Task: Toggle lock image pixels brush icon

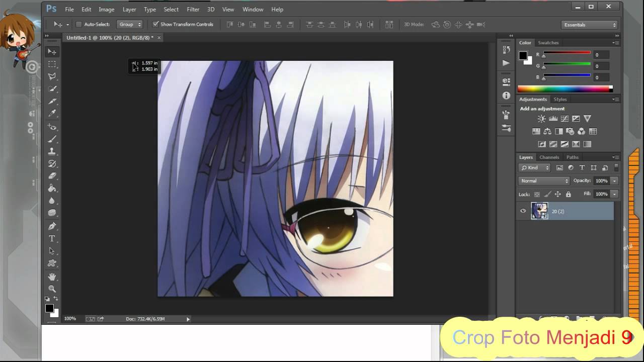Action: coord(547,194)
